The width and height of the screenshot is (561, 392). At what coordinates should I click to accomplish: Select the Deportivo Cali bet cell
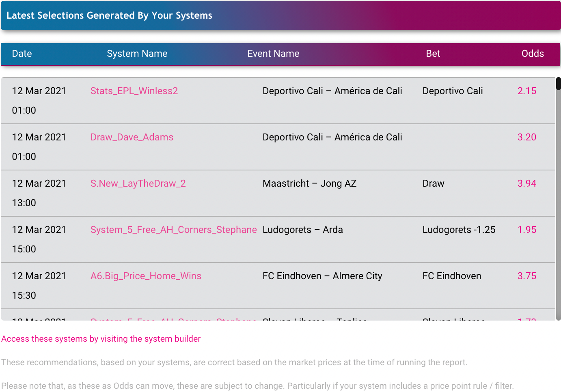[453, 91]
